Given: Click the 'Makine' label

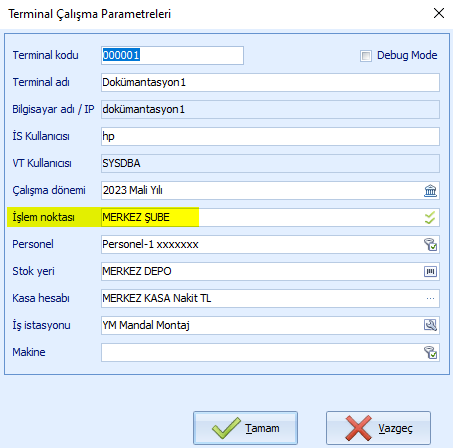Looking at the screenshot, I should 29,352.
